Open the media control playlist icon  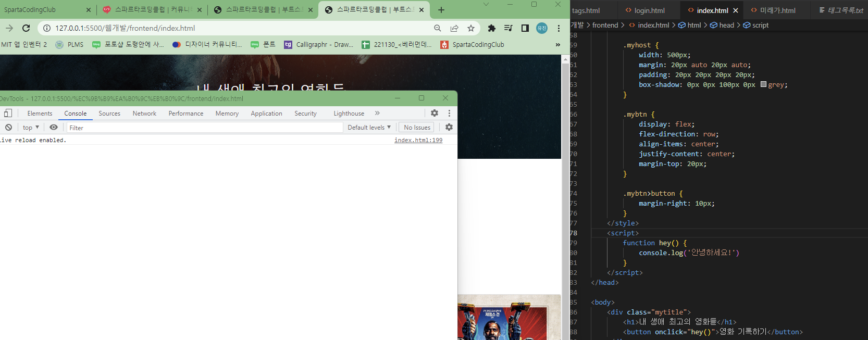point(509,28)
